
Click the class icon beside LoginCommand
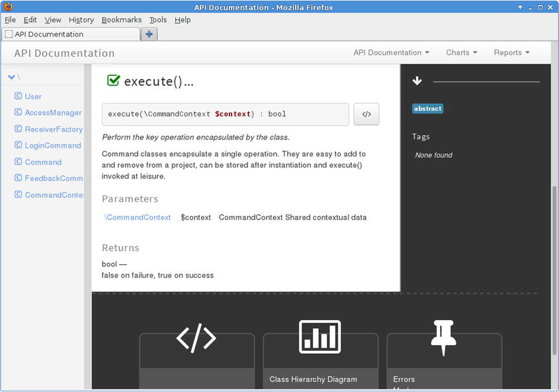[x=18, y=145]
